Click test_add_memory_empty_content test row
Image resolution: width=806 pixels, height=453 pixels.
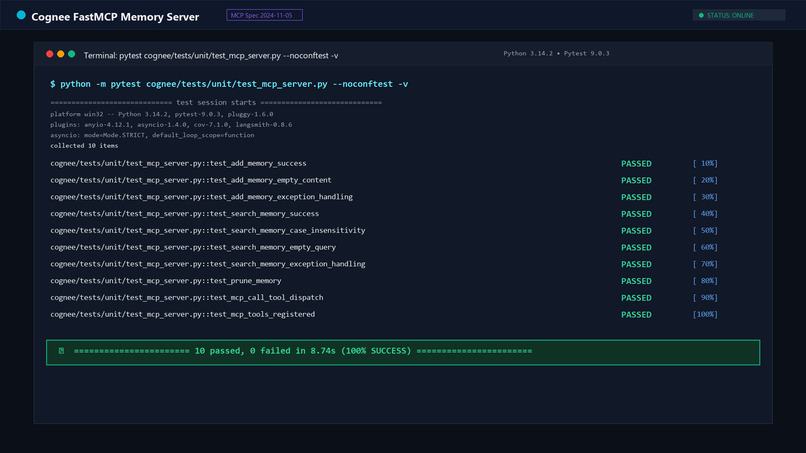[384, 180]
